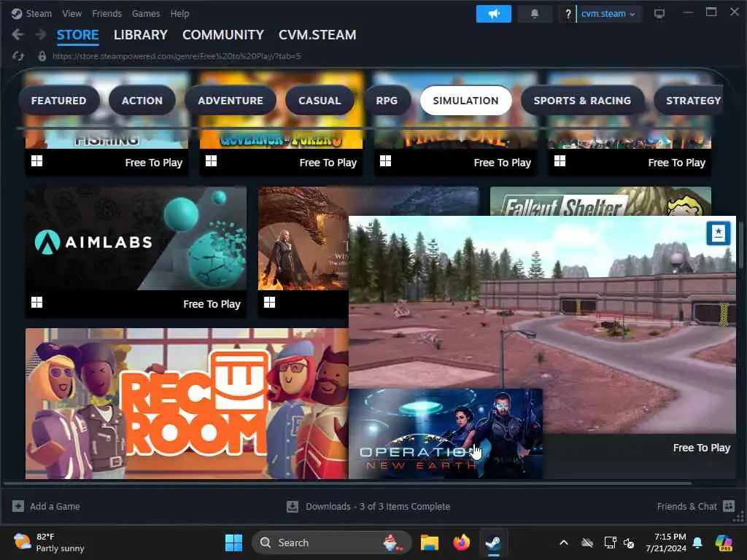Switch to the COMMUNITY tab
The image size is (747, 560).
pyautogui.click(x=223, y=35)
